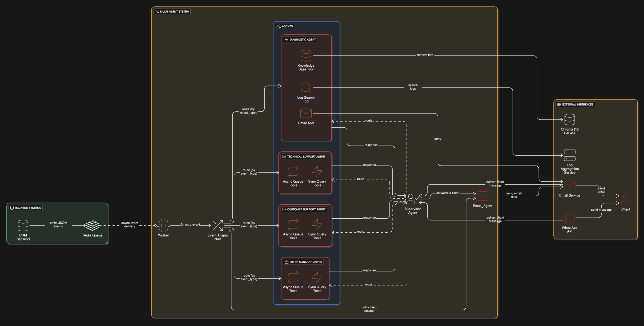Click the Email_Agent envelope icon
Screen dimensions: 644x326
[482, 196]
